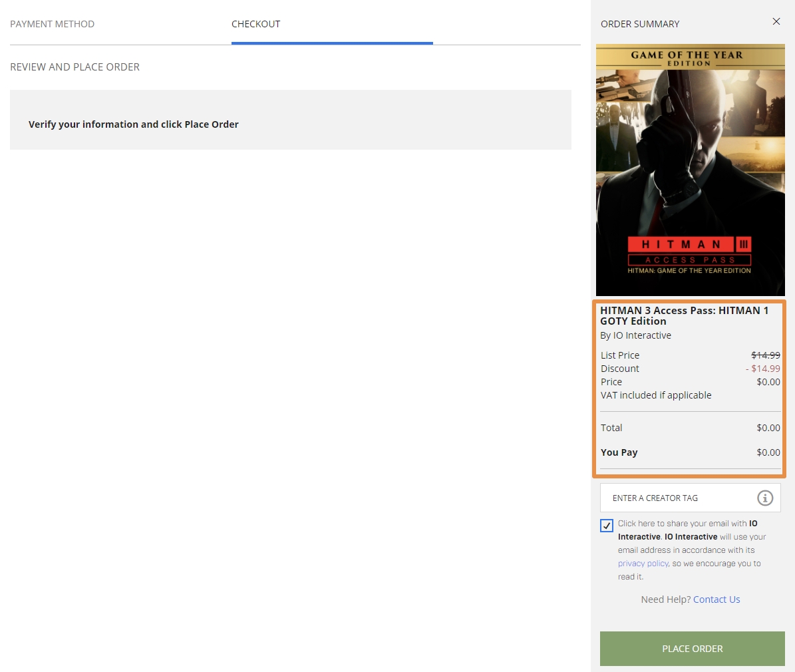Click the Hitman GOTY Edition cover image

(690, 170)
